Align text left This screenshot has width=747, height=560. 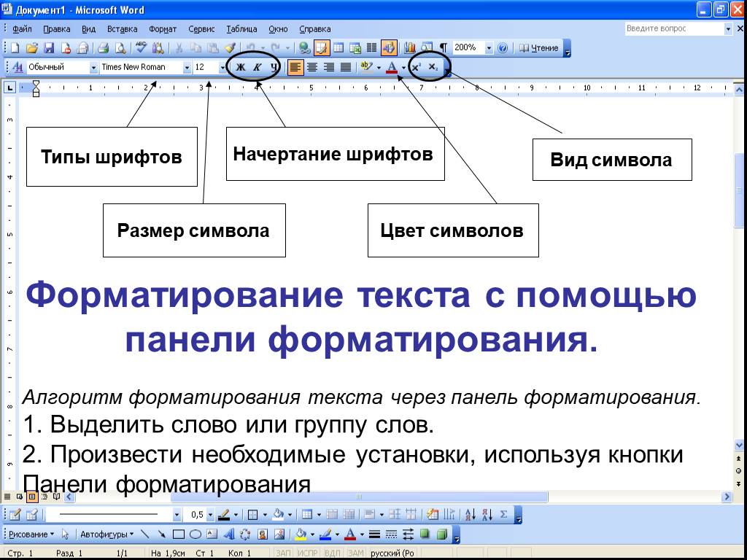(x=295, y=67)
